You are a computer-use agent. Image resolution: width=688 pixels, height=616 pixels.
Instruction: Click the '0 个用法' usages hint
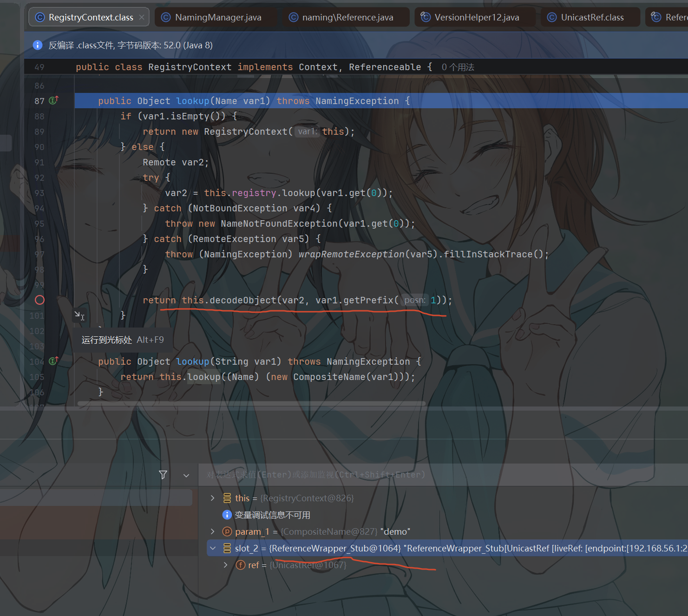(x=458, y=67)
